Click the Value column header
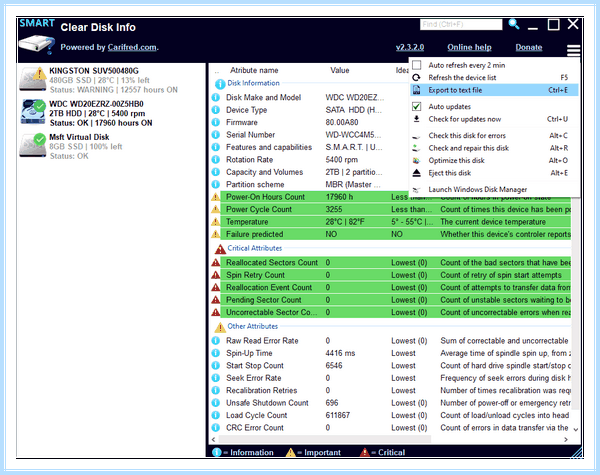 coord(340,70)
